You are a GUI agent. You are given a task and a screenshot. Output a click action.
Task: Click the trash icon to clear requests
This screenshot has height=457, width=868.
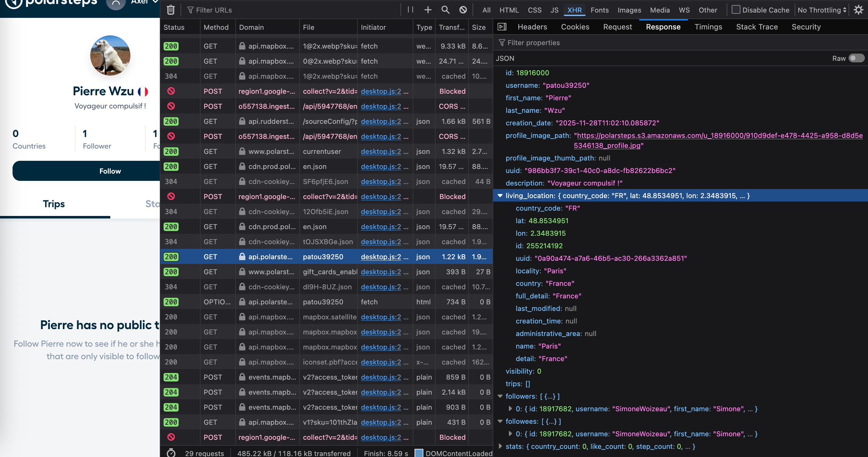pyautogui.click(x=171, y=10)
